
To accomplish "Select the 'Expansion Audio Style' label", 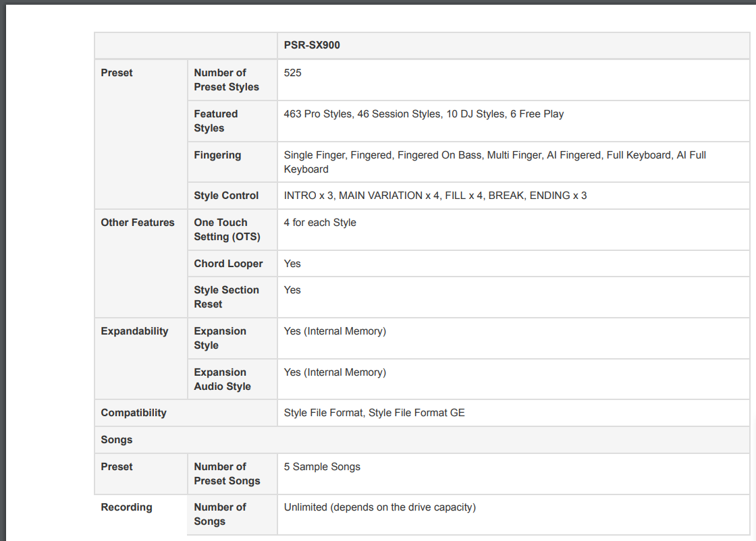I will [x=222, y=379].
